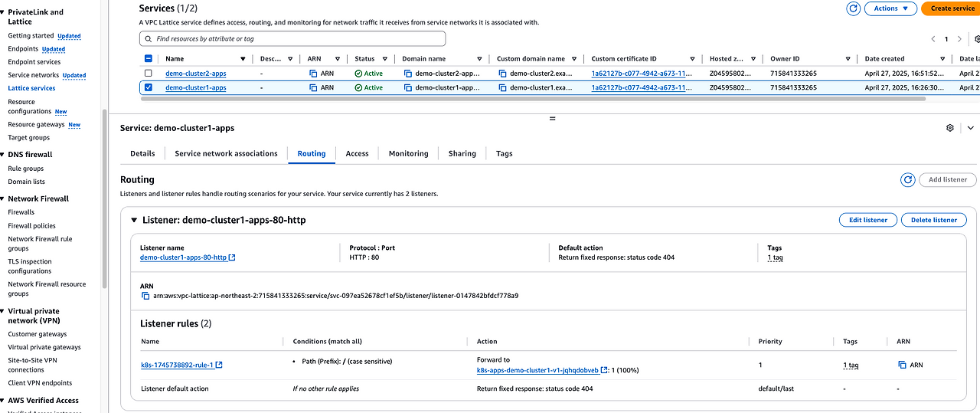The height and width of the screenshot is (413, 980).
Task: Copy the custom domain name demo-cluster1.exa…
Action: click(503, 88)
